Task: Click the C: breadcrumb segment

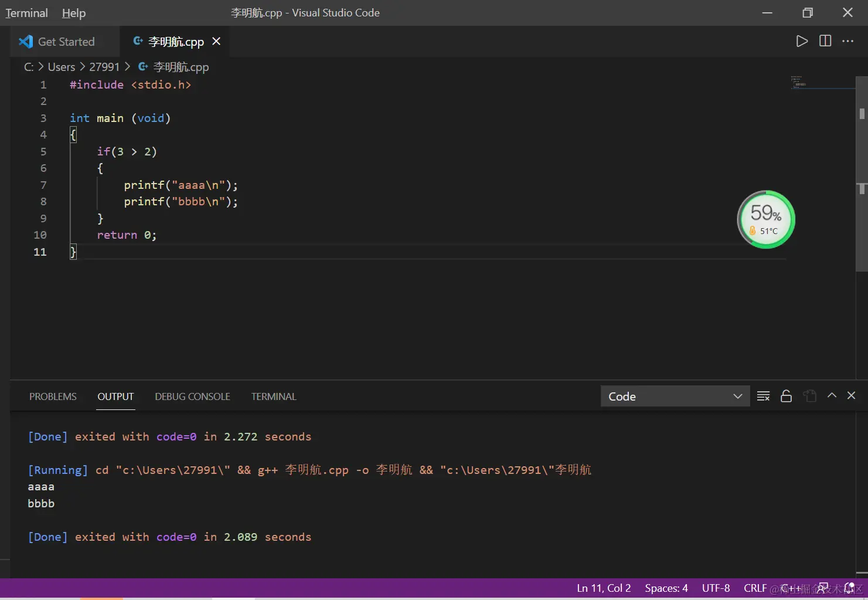Action: (29, 67)
